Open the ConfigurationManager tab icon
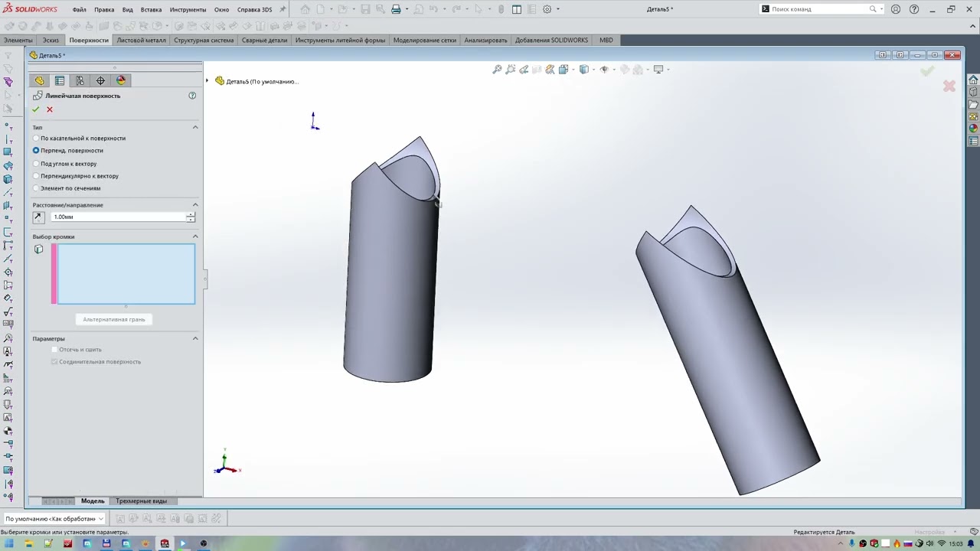The height and width of the screenshot is (551, 980). [x=80, y=80]
